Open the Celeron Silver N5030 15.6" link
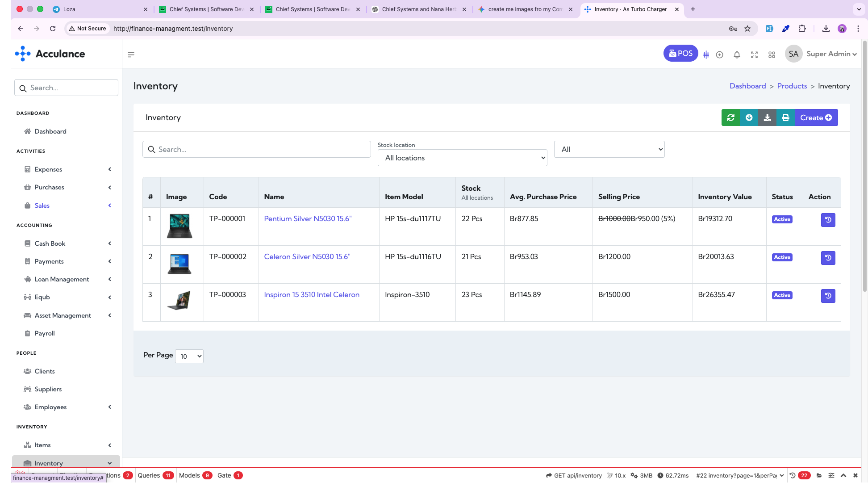This screenshot has width=868, height=495. click(307, 256)
